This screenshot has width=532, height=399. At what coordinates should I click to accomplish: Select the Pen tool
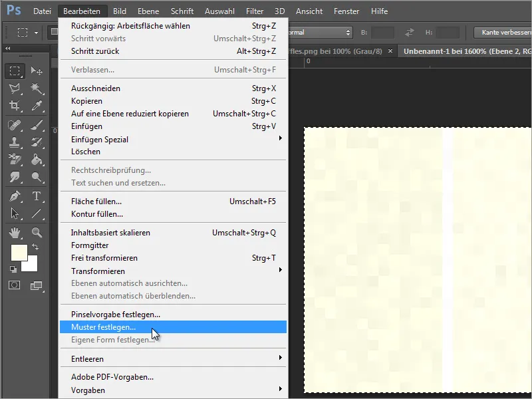click(15, 196)
